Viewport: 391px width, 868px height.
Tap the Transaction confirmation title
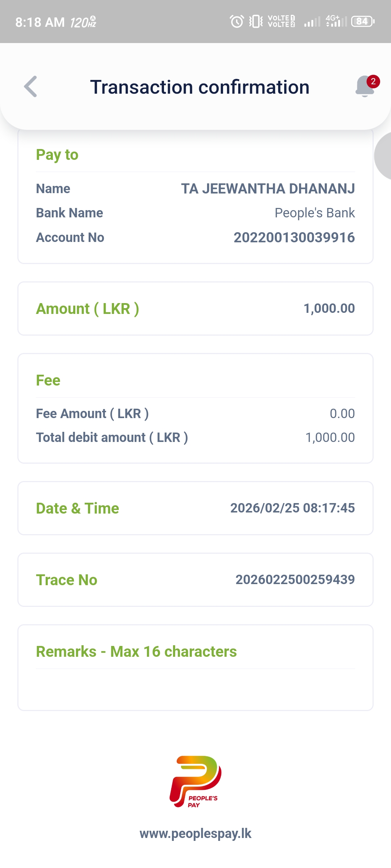(x=200, y=87)
